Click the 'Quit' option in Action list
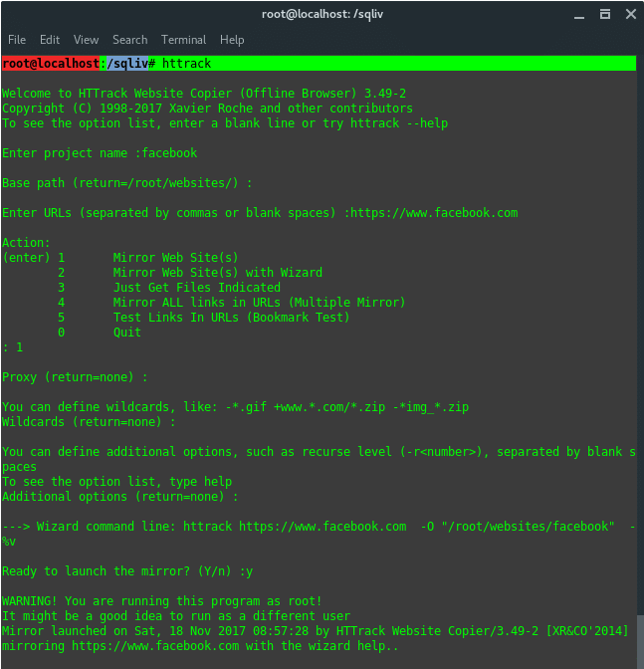644x669 pixels. pos(127,333)
